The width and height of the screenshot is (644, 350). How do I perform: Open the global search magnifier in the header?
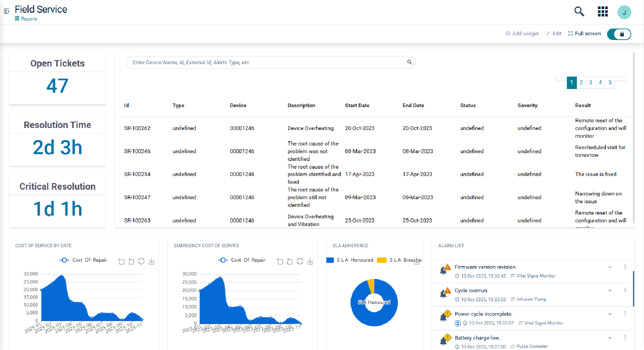pos(579,11)
